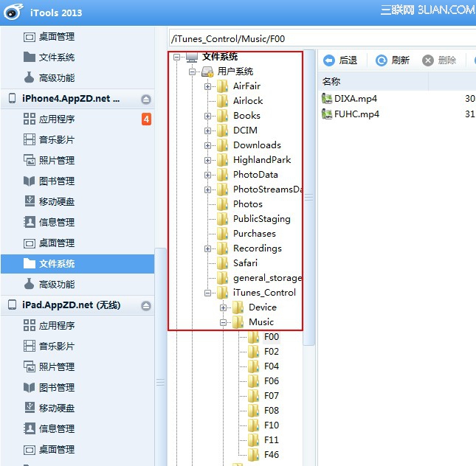
Task: Expand the Recordings folder node
Action: click(x=207, y=248)
